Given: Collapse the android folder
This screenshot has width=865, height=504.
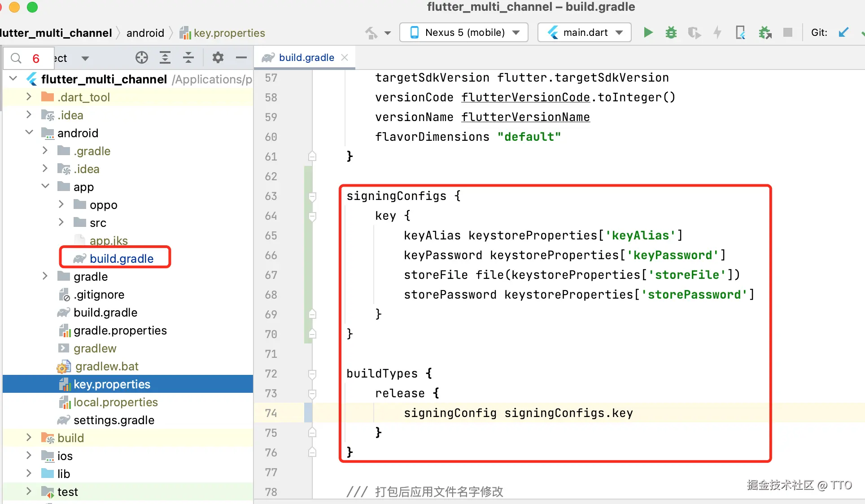Looking at the screenshot, I should click(29, 133).
